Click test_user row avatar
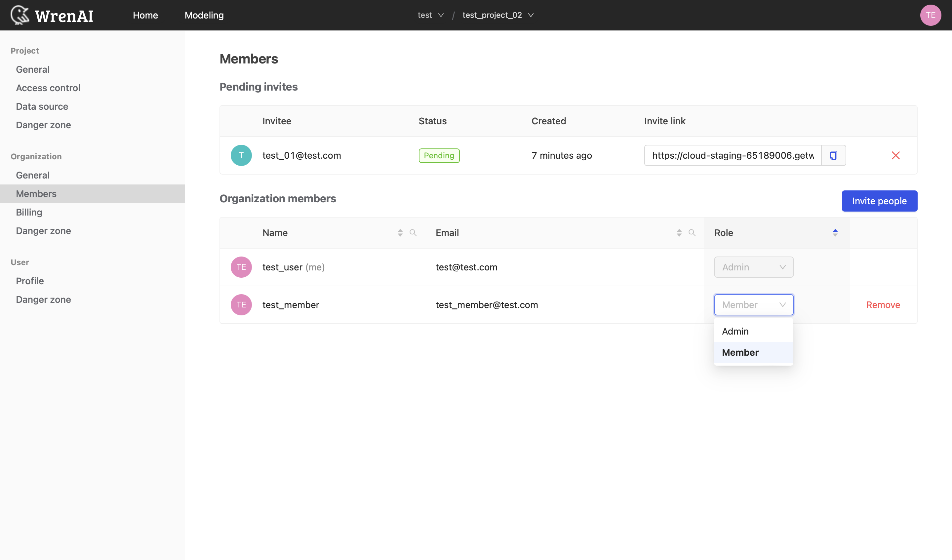 [x=241, y=267]
